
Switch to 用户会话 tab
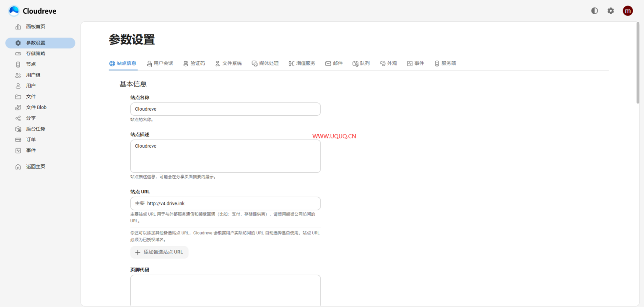[x=160, y=63]
